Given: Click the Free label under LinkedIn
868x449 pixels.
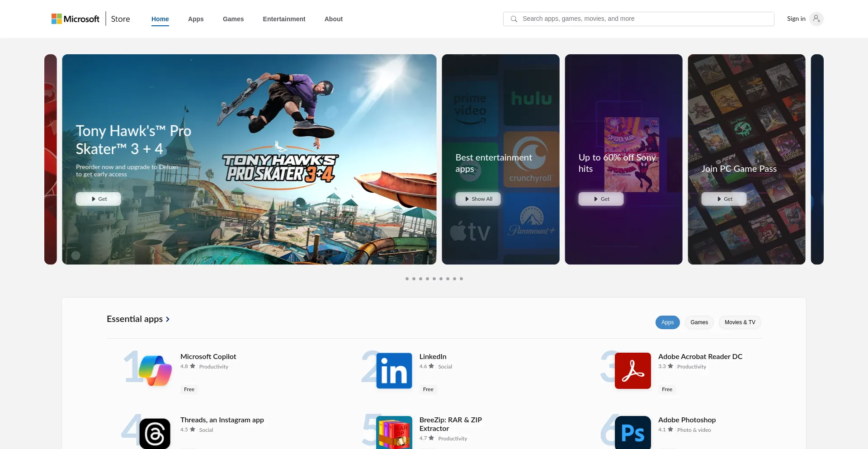Looking at the screenshot, I should point(428,389).
